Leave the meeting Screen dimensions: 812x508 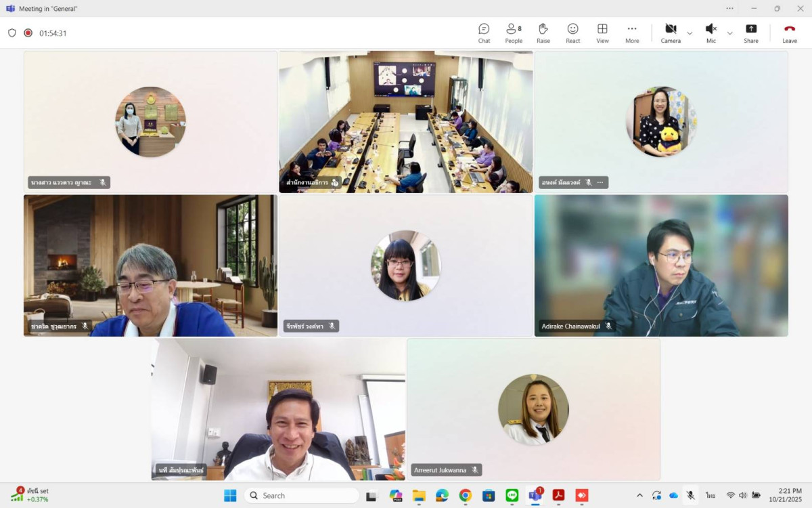coord(790,33)
